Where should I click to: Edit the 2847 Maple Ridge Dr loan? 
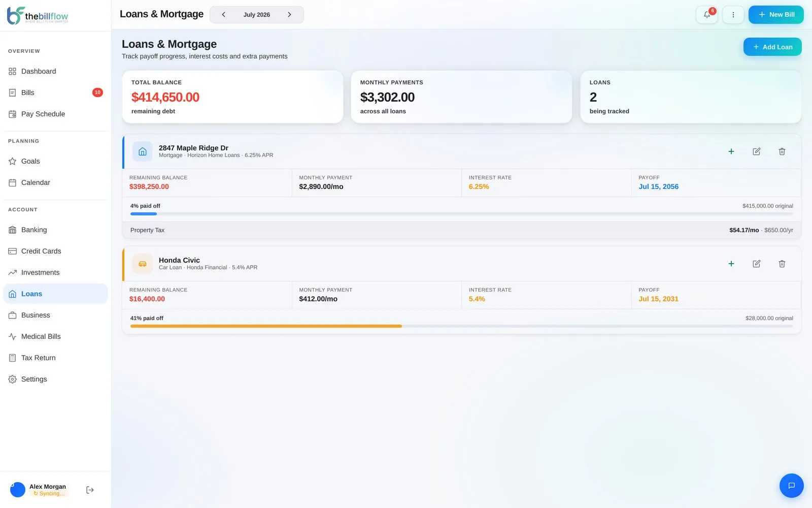[x=757, y=151]
